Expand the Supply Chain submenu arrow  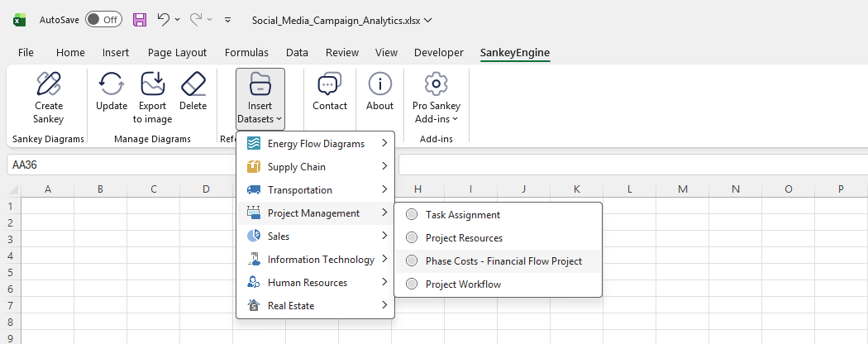coord(384,166)
